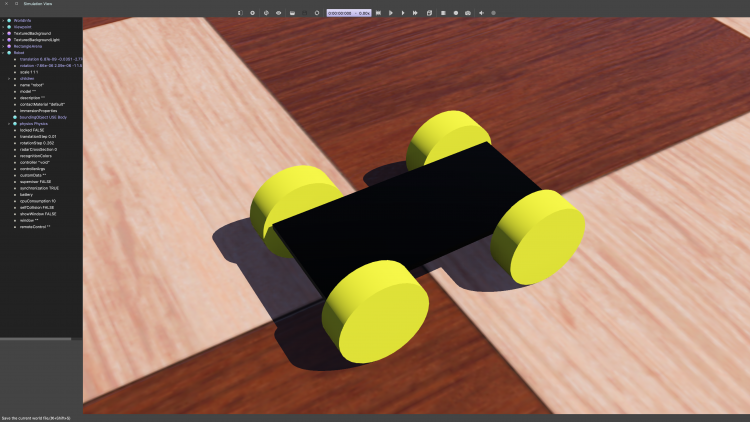This screenshot has width=750, height=422.
Task: Run the simulation in fast-forward mode
Action: (x=416, y=13)
